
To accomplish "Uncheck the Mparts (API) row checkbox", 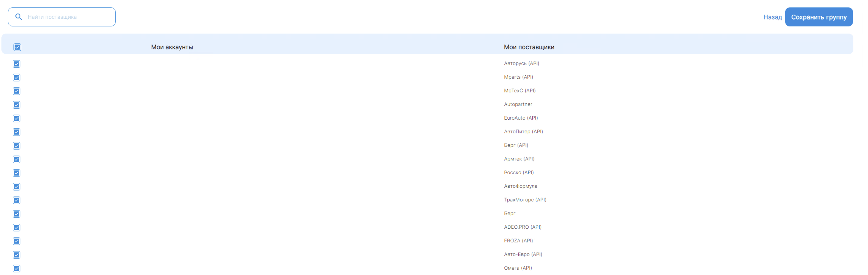I will coord(16,78).
